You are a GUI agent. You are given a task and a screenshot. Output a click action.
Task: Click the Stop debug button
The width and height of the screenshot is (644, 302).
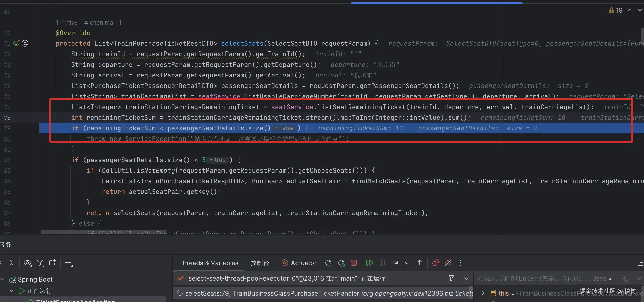pyautogui.click(x=354, y=263)
